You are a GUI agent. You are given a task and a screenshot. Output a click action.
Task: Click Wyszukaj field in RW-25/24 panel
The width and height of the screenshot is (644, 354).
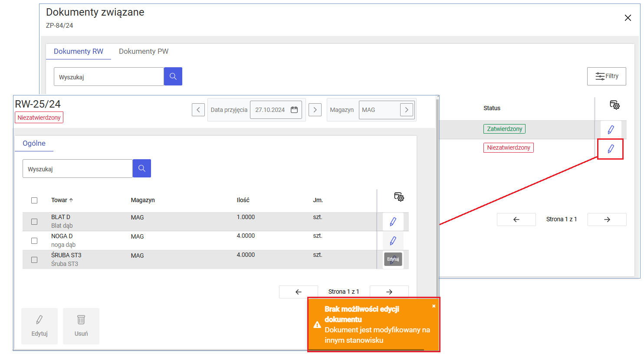[78, 168]
